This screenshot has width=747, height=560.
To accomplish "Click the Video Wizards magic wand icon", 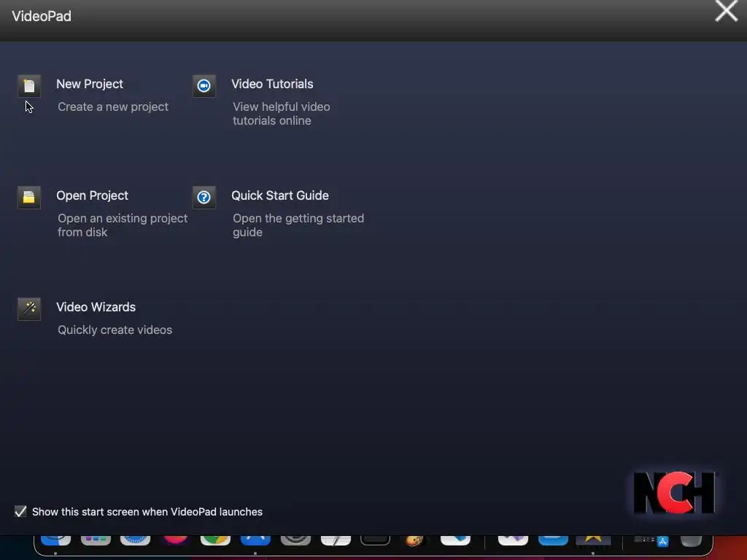I will tap(29, 308).
